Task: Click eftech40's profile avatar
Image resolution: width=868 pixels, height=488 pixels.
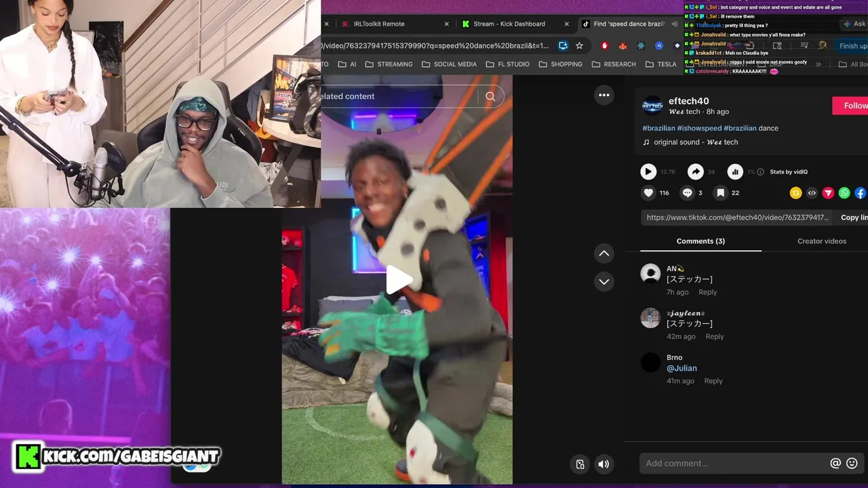Action: tap(652, 106)
